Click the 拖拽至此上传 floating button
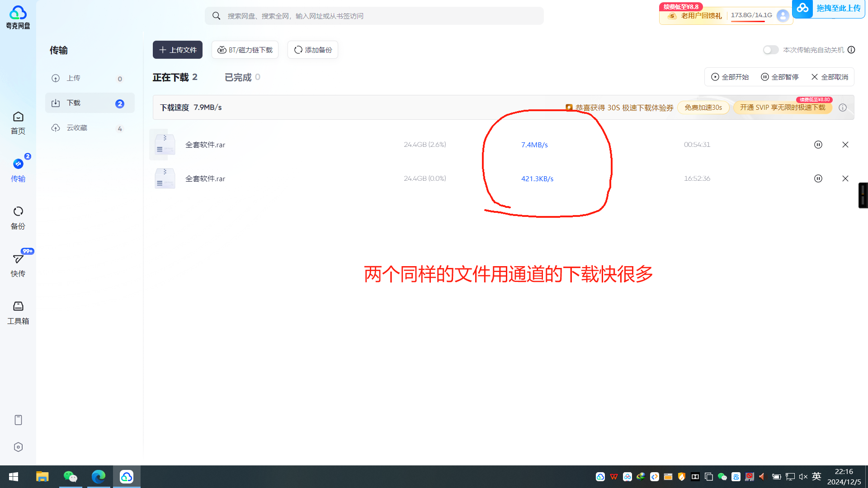The image size is (868, 488). click(829, 9)
